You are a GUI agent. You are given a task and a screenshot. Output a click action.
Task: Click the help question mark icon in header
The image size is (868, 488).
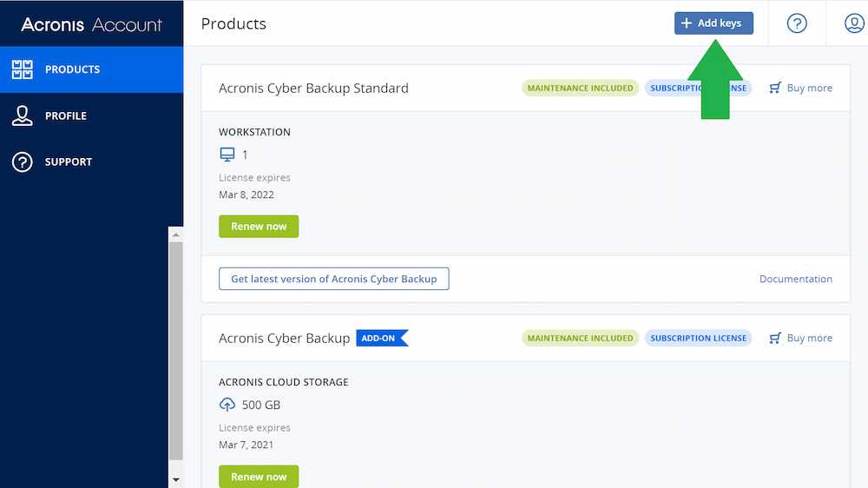[796, 23]
